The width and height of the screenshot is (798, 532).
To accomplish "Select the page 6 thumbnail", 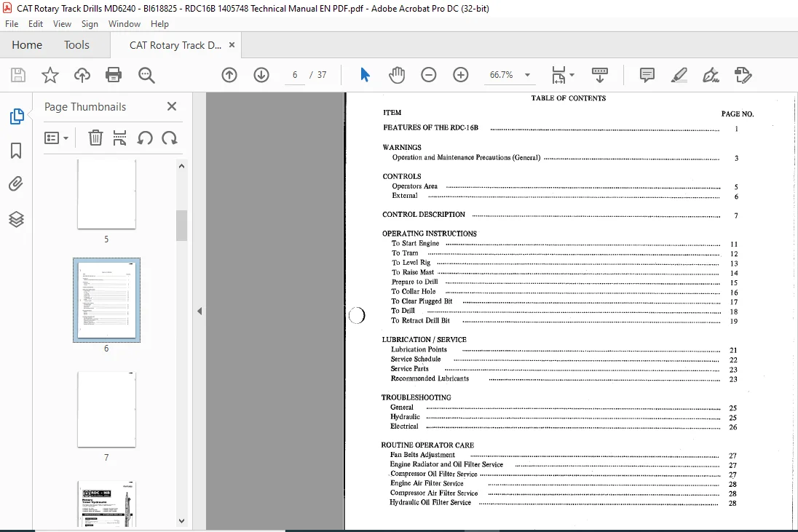I will pyautogui.click(x=106, y=300).
